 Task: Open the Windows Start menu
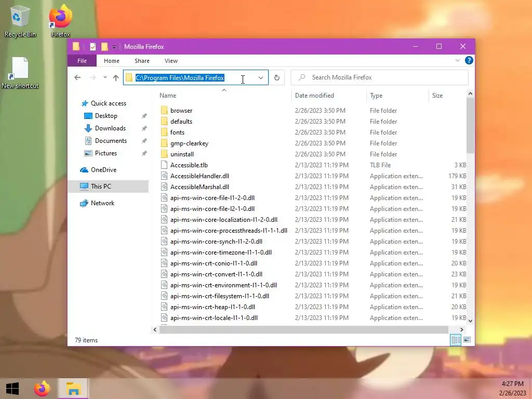click(x=12, y=389)
